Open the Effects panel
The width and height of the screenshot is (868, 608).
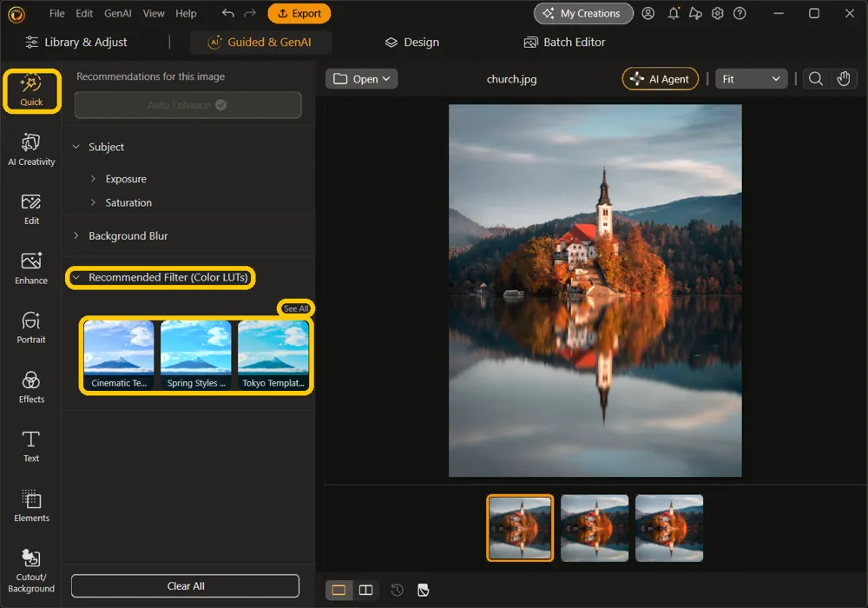click(x=31, y=387)
